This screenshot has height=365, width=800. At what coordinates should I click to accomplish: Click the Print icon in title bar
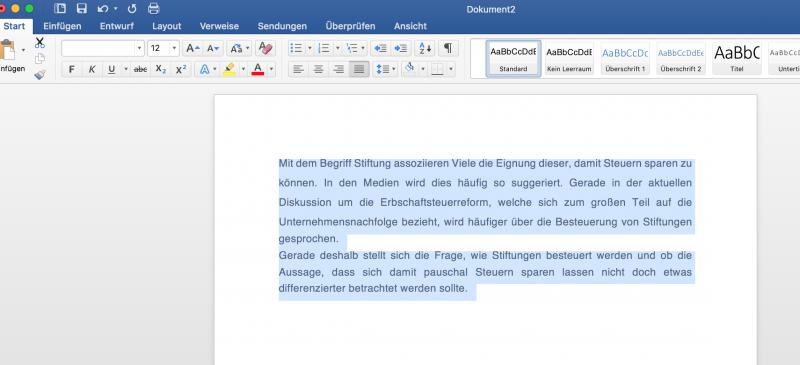(154, 8)
